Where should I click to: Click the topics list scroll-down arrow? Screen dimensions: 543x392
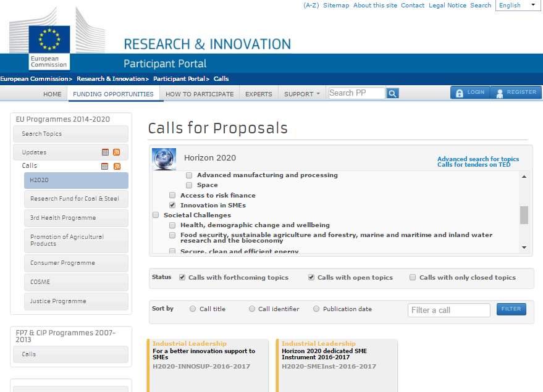coord(524,248)
